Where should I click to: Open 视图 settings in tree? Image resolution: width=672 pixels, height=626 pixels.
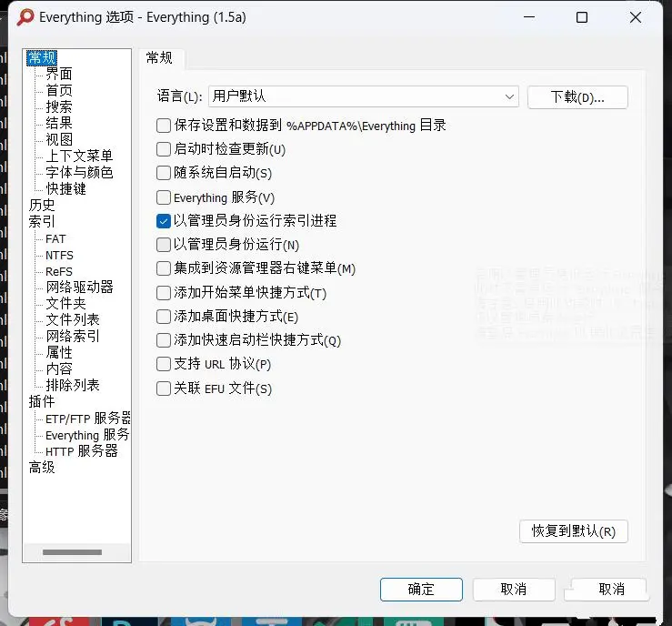pos(59,139)
